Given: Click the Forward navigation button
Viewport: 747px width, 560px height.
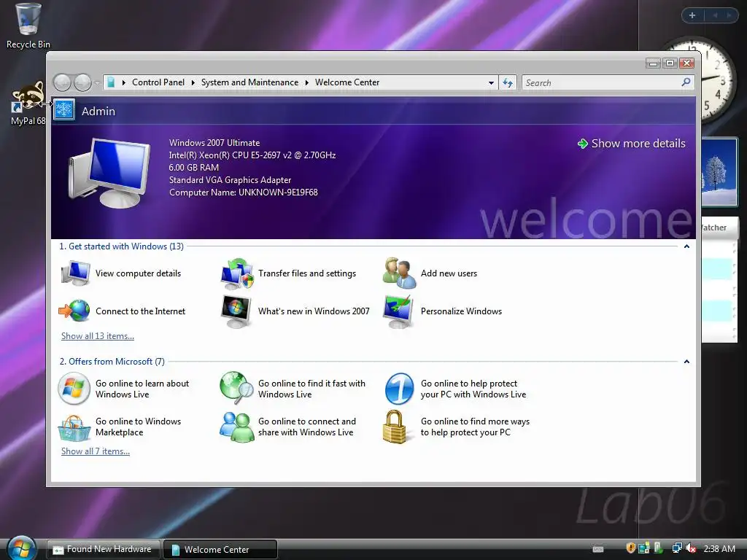Looking at the screenshot, I should point(82,82).
